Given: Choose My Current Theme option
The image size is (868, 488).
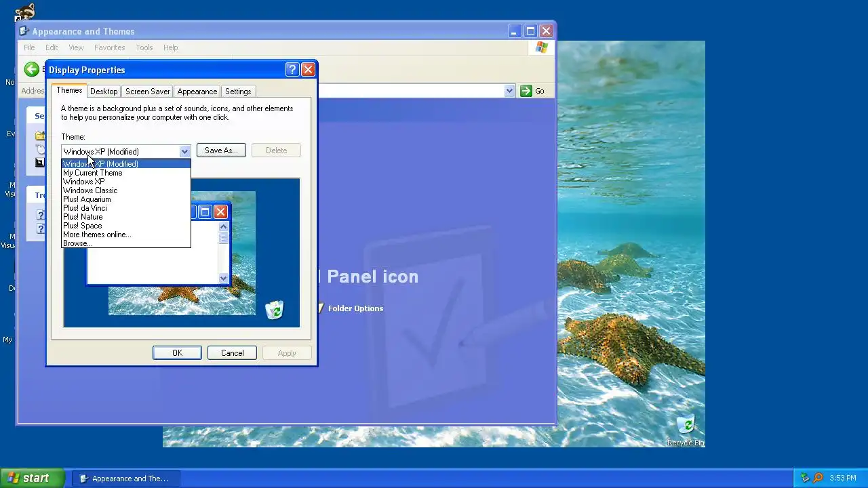Looking at the screenshot, I should (x=126, y=173).
